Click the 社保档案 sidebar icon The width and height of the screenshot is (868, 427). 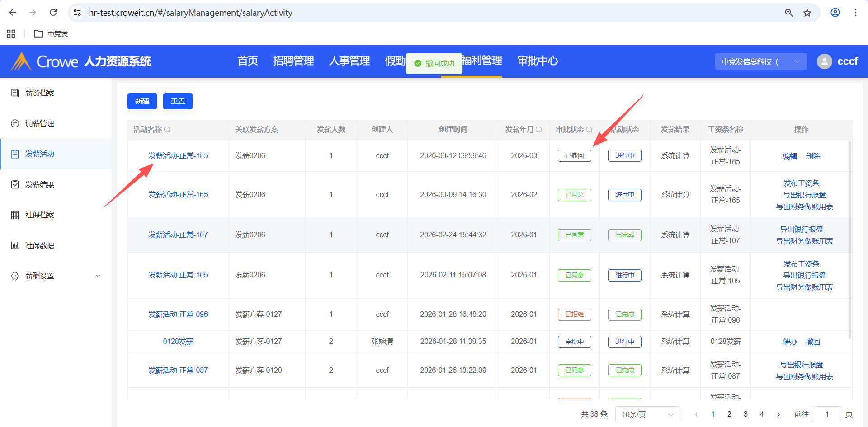coord(15,215)
